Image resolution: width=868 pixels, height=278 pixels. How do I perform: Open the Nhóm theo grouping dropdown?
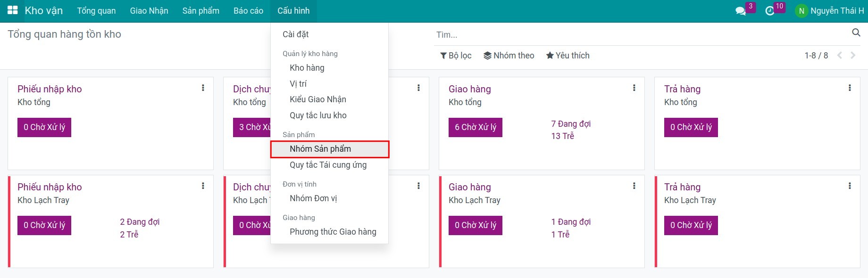509,55
